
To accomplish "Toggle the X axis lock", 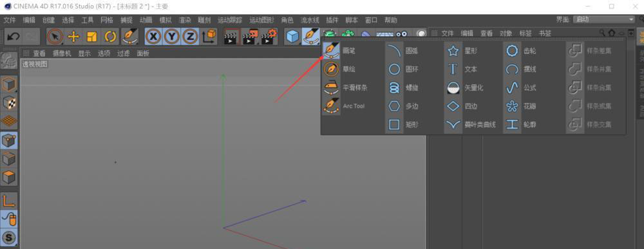I will [154, 37].
